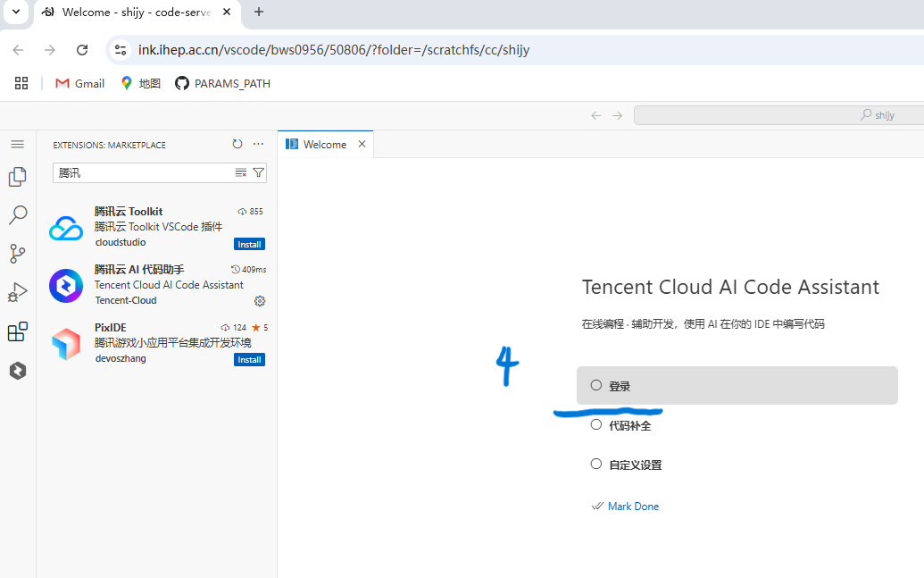Open the Search view in activity bar
The width and height of the screenshot is (924, 578).
coord(17,215)
